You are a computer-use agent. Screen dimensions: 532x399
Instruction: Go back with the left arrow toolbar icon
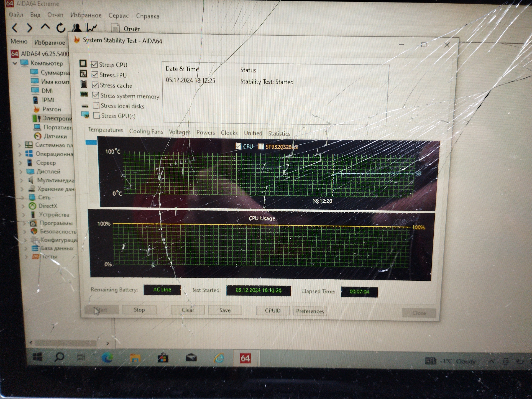pyautogui.click(x=15, y=28)
